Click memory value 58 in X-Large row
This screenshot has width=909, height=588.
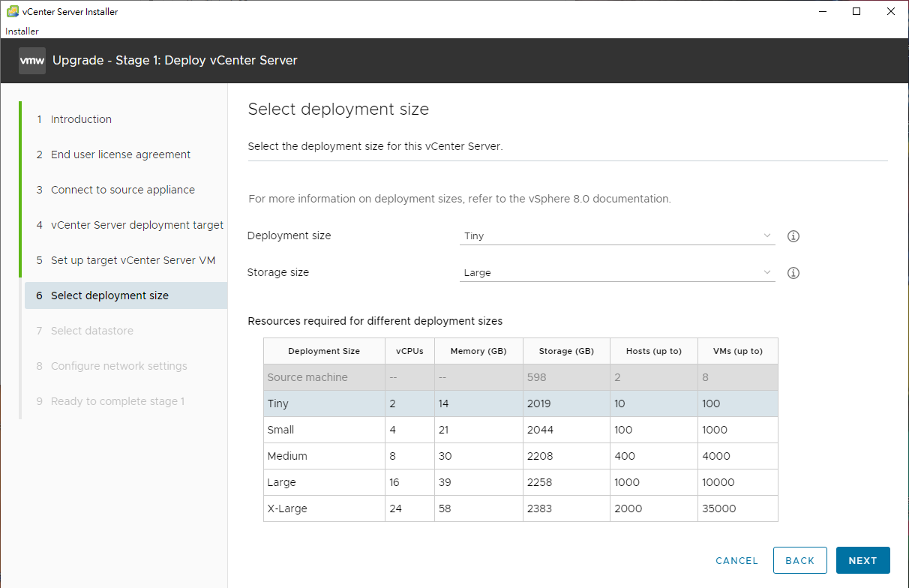[445, 508]
